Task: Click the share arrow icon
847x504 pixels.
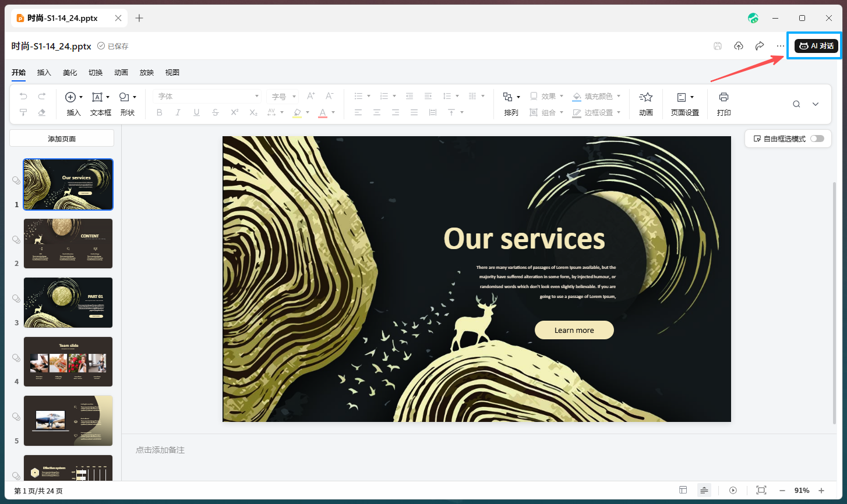Action: (x=760, y=46)
